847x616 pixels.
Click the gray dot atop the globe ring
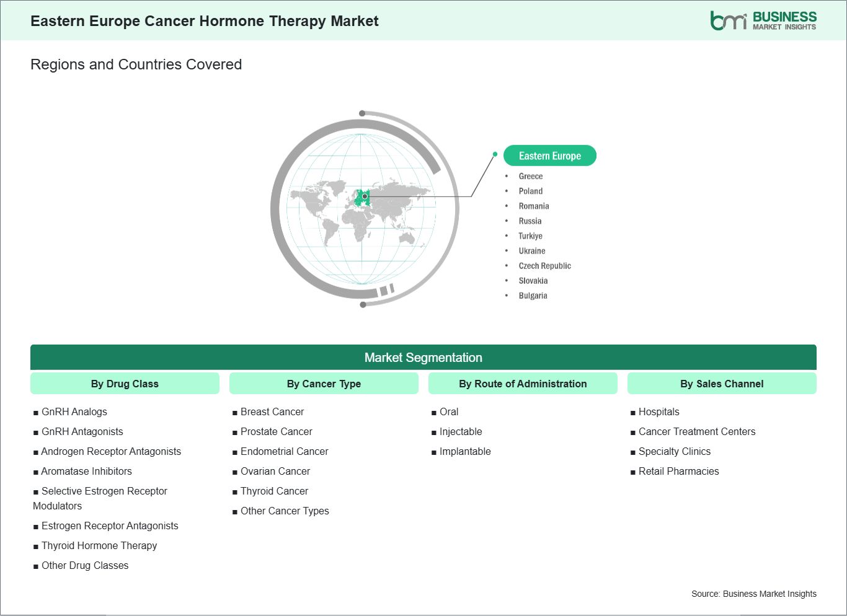pos(362,113)
